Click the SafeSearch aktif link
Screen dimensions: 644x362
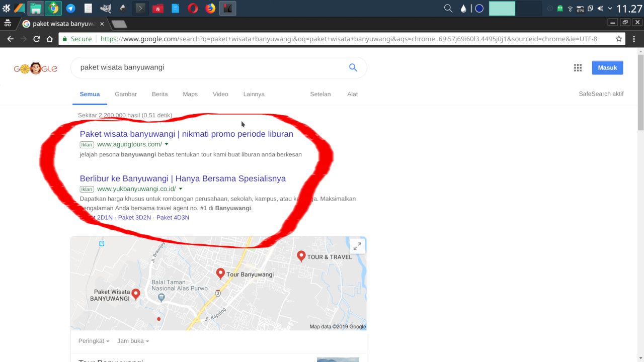point(601,94)
